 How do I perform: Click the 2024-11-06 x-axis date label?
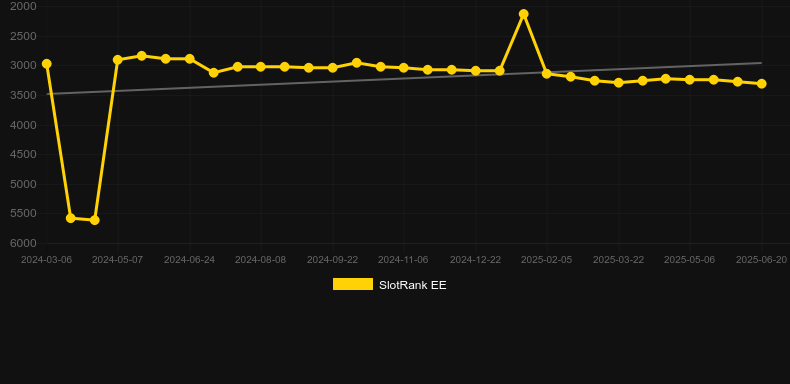403,260
